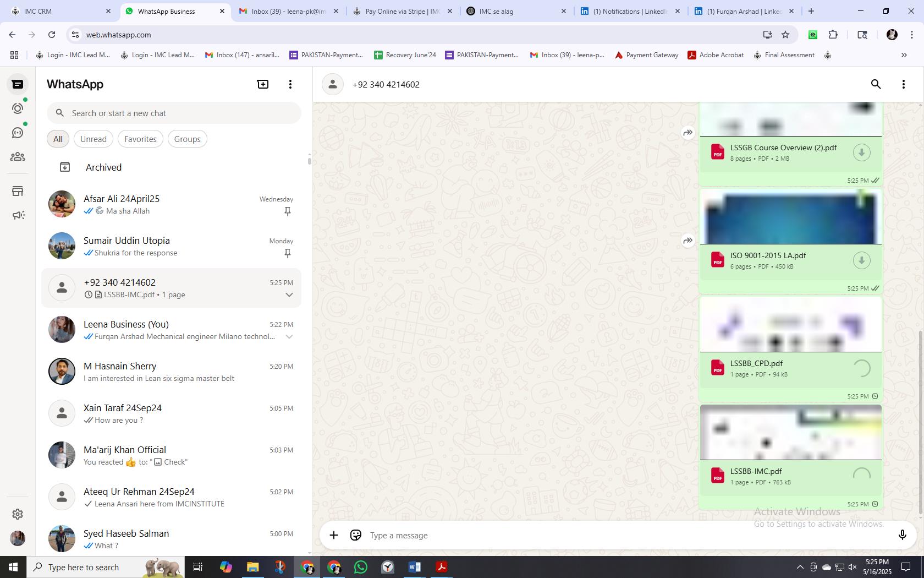Open own profile picture in sidebar
Image resolution: width=924 pixels, height=578 pixels.
(x=18, y=538)
